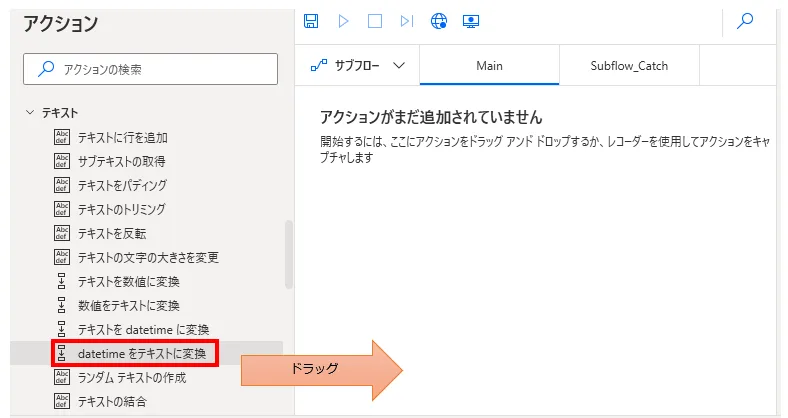The width and height of the screenshot is (788, 418).
Task: Open the web recorder globe icon
Action: [438, 21]
